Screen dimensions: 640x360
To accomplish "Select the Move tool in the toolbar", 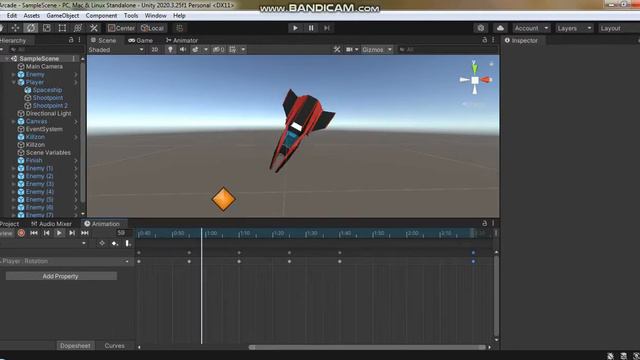I will (15, 28).
